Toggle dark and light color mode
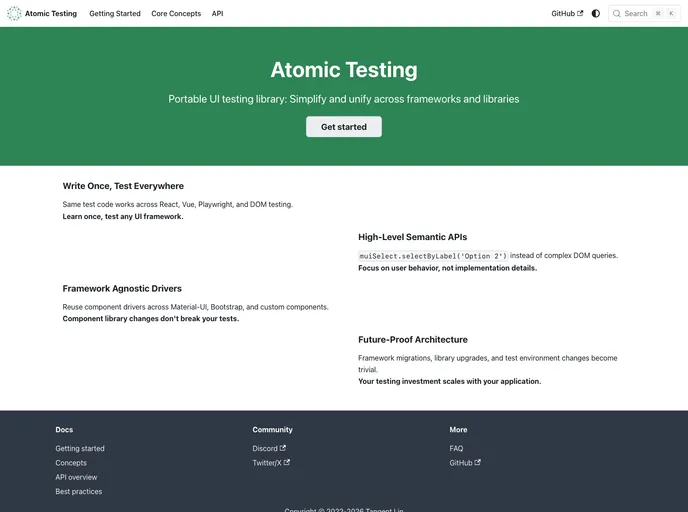 (x=595, y=14)
